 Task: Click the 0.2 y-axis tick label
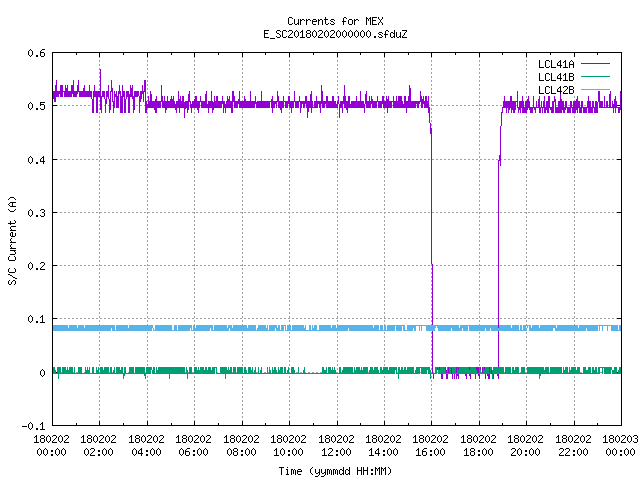(x=36, y=266)
